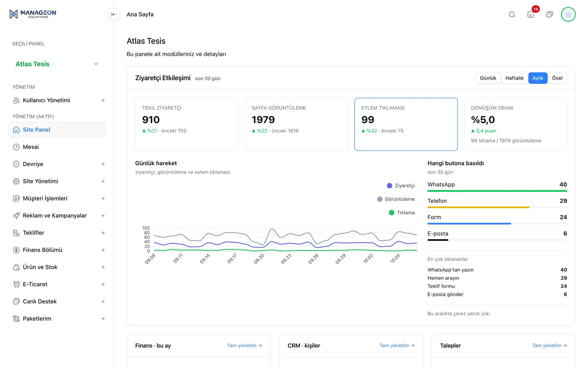Select the Sayfa Görüntüleme stat card
This screenshot has height=368, width=588.
[x=296, y=124]
